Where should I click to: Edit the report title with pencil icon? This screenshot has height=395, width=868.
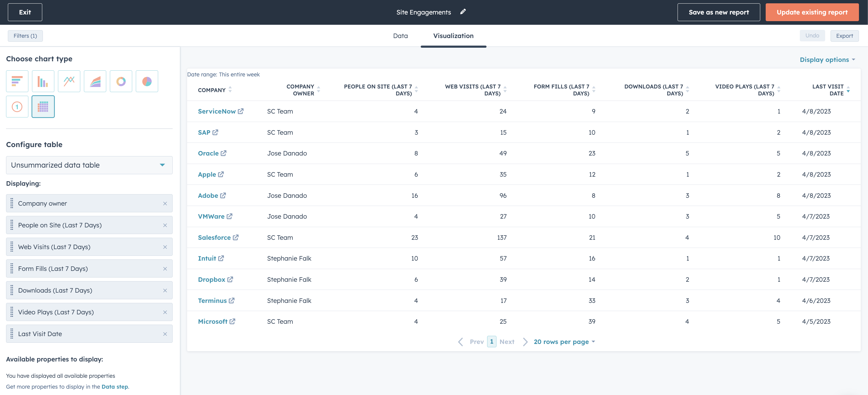pos(463,12)
